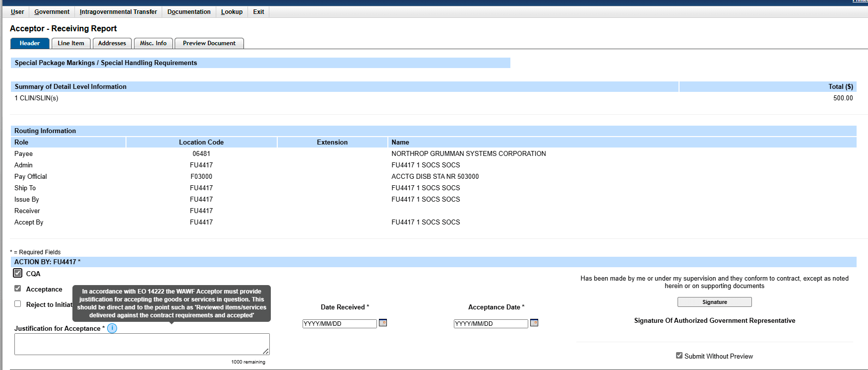Screen dimensions: 868x370
Task: Toggle Submit Without Preview checkbox
Action: point(679,356)
